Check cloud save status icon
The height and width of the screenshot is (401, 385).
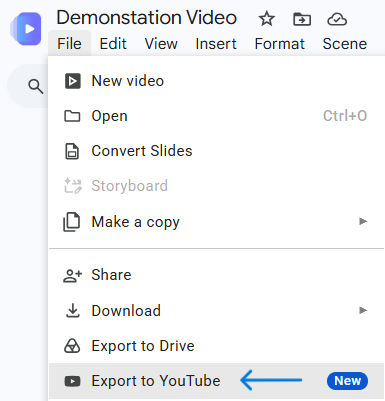click(x=337, y=19)
